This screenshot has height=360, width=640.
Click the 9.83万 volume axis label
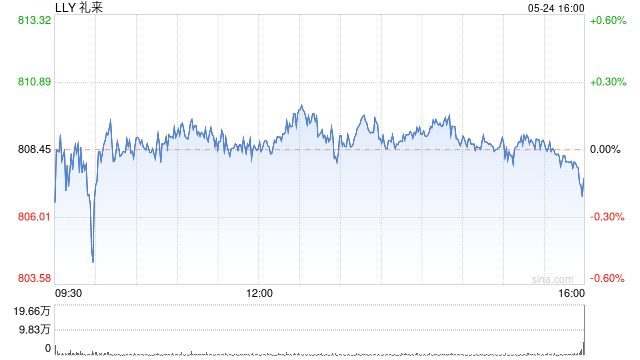pyautogui.click(x=34, y=329)
